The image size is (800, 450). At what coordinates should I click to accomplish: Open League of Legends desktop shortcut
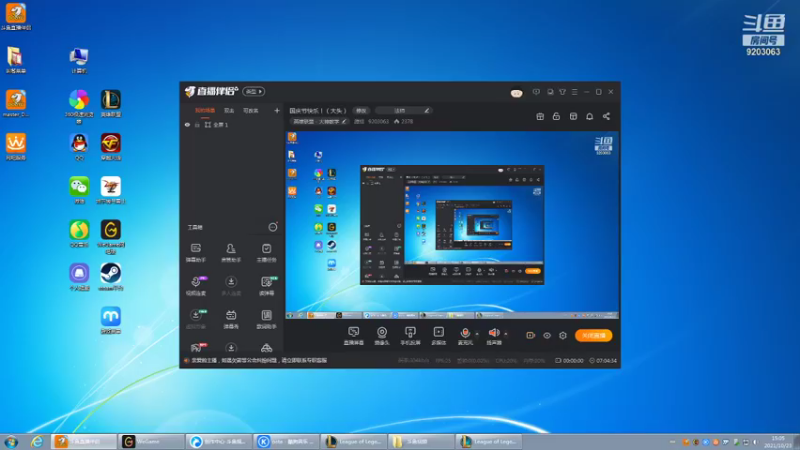pos(111,103)
